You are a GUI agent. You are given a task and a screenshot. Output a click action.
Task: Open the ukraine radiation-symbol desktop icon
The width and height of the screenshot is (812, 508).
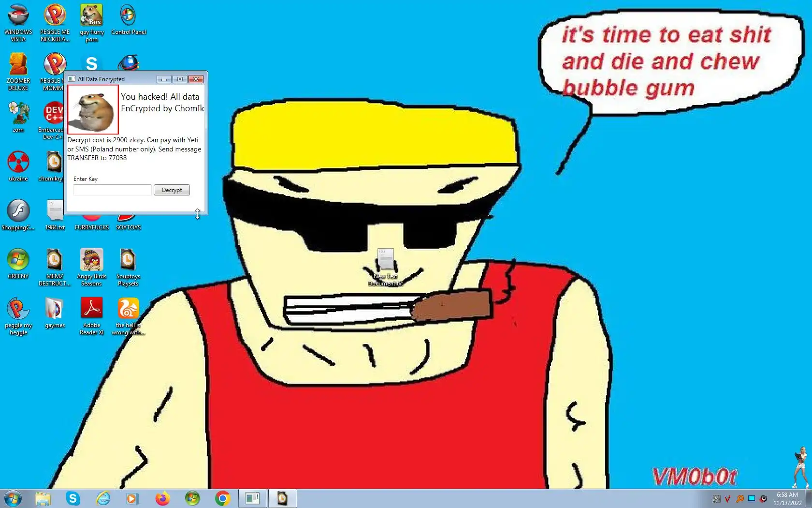click(x=18, y=166)
